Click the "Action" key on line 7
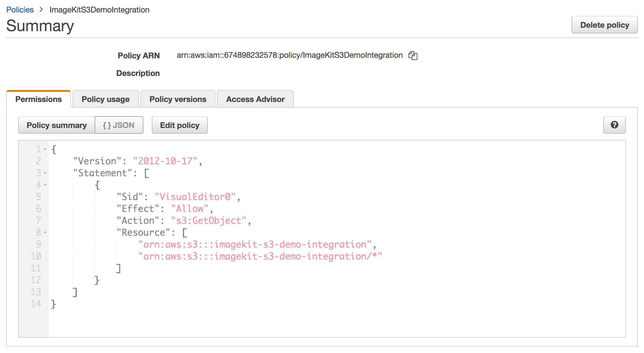The image size is (644, 353). [138, 220]
